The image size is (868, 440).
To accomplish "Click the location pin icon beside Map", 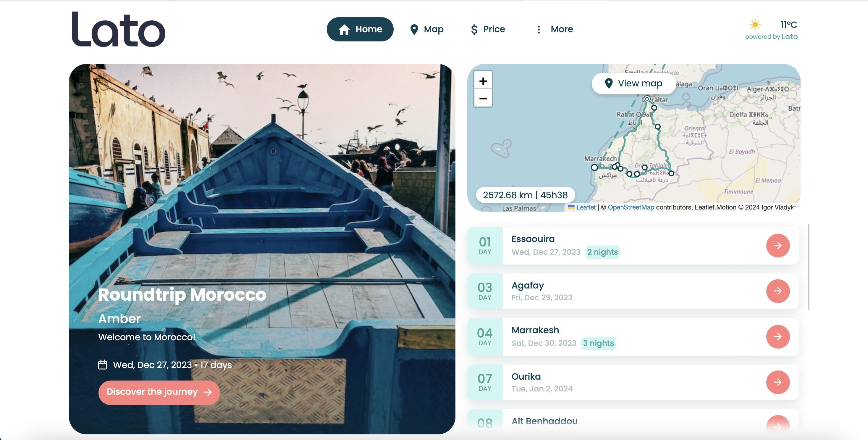I will (414, 29).
